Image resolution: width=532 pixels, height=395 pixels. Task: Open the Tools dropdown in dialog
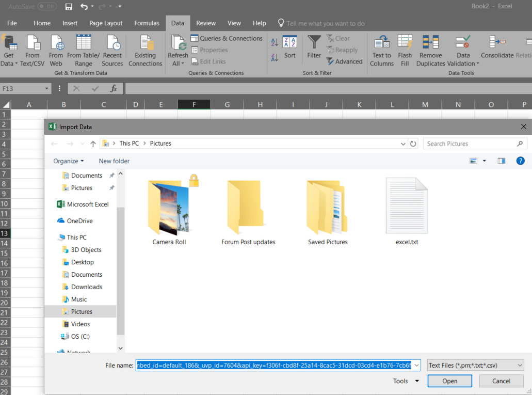coord(406,381)
